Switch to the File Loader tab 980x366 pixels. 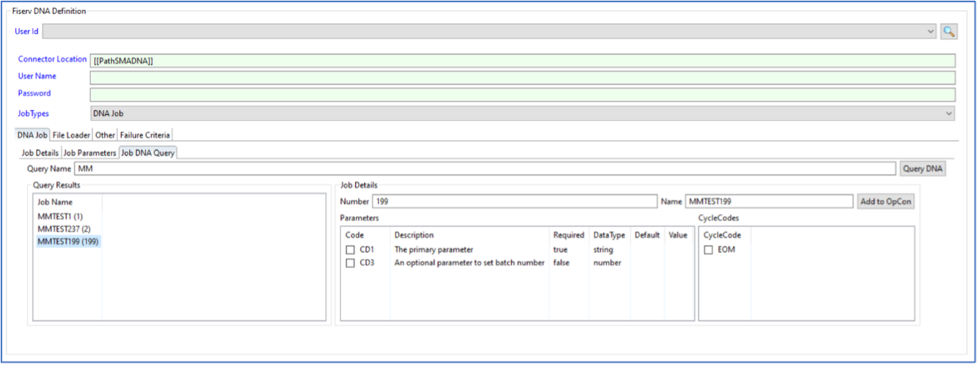coord(71,135)
